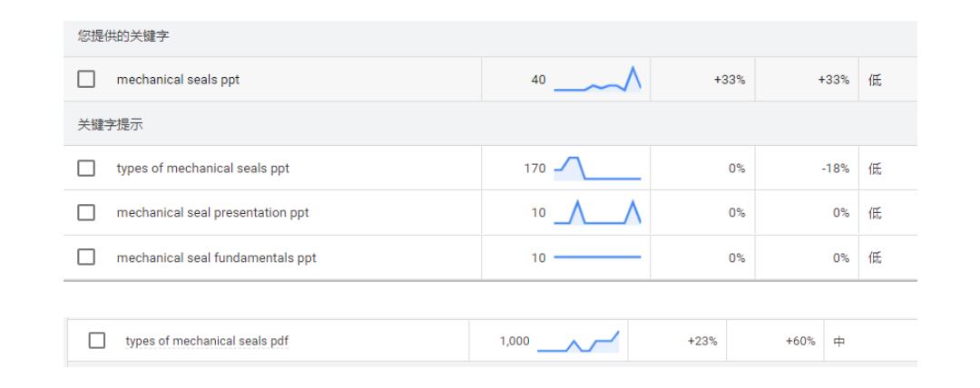Image resolution: width=980 pixels, height=388 pixels.
Task: Click the 您提供的关键字 section header
Action: coord(110,36)
